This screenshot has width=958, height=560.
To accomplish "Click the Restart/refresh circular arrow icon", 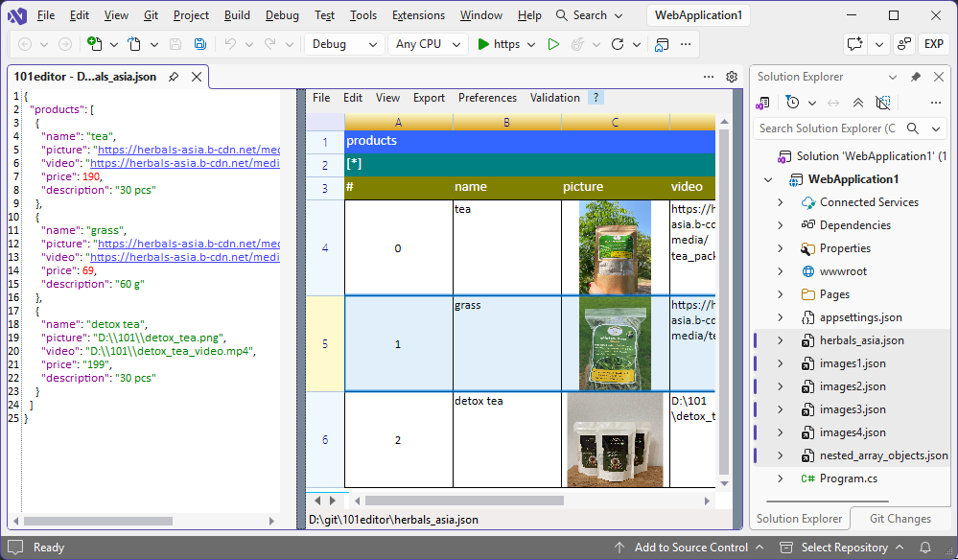I will [618, 44].
